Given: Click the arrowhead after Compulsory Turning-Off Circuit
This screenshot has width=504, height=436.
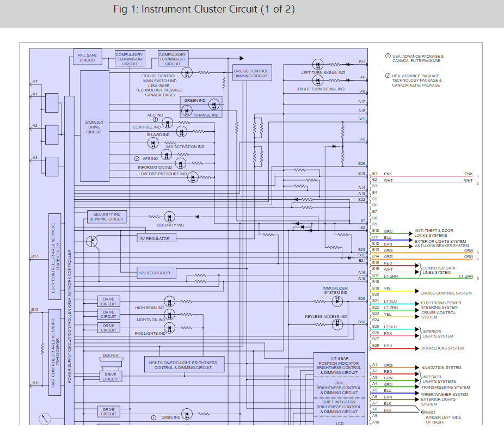Looking at the screenshot, I should [x=242, y=58].
